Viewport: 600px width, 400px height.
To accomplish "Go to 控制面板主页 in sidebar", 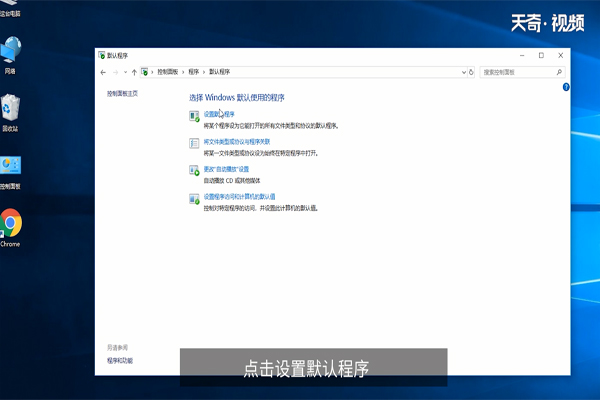I will click(122, 93).
